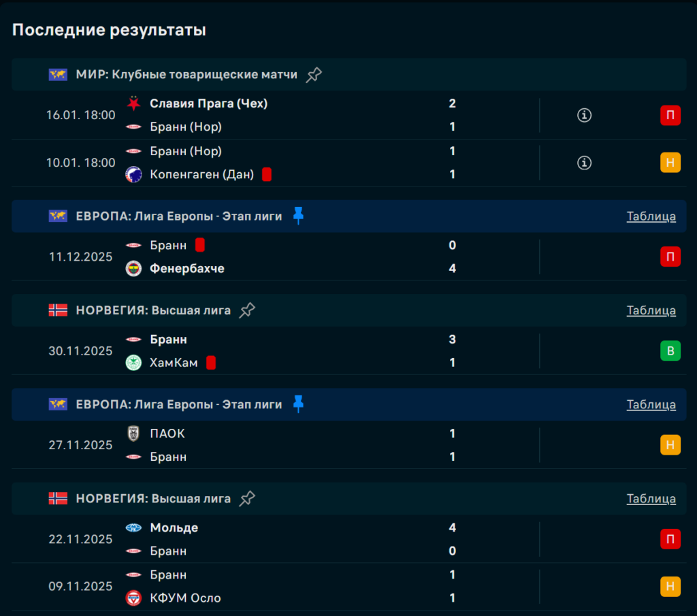Screen dimensions: 697x616
Task: Click the HamKam team logo
Action: click(134, 363)
